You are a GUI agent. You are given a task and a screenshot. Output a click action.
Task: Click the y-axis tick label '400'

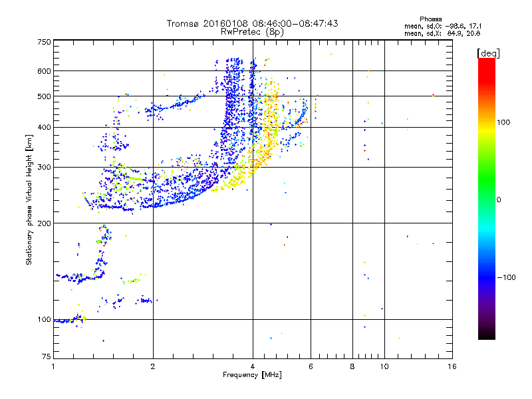coord(44,128)
